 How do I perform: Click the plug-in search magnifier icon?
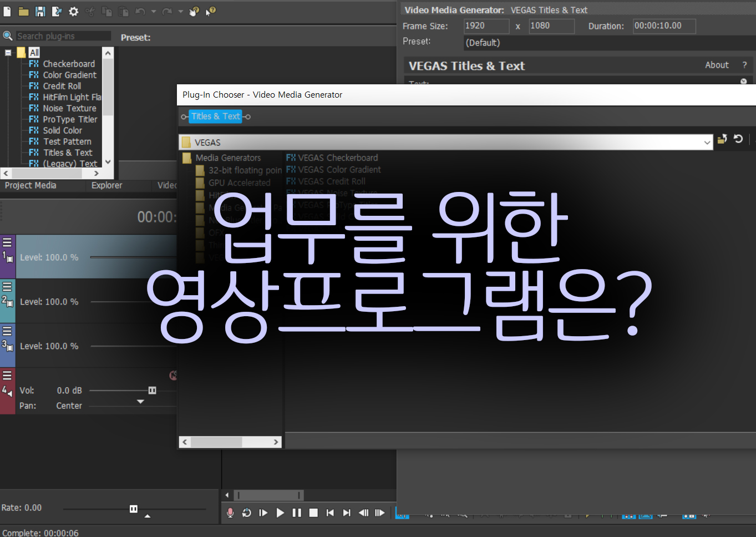pos(8,36)
